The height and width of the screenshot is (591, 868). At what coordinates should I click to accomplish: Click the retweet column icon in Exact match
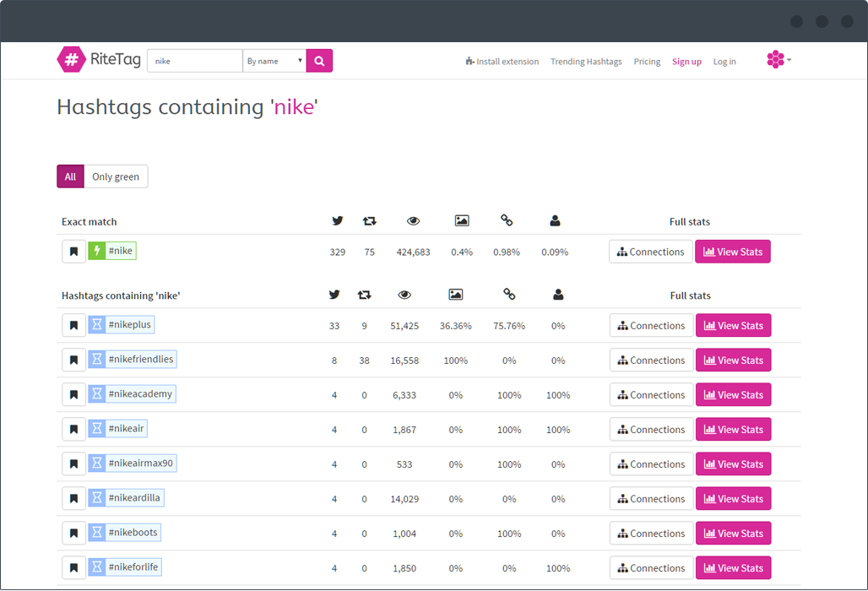369,221
